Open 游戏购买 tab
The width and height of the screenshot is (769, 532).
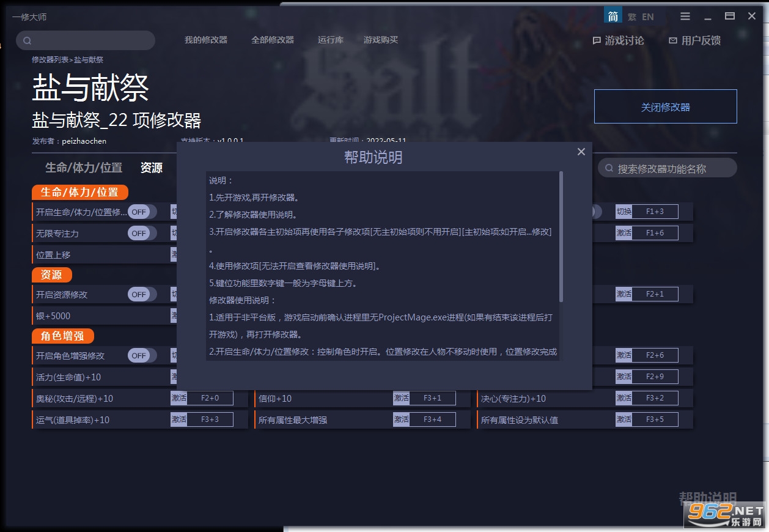(381, 40)
